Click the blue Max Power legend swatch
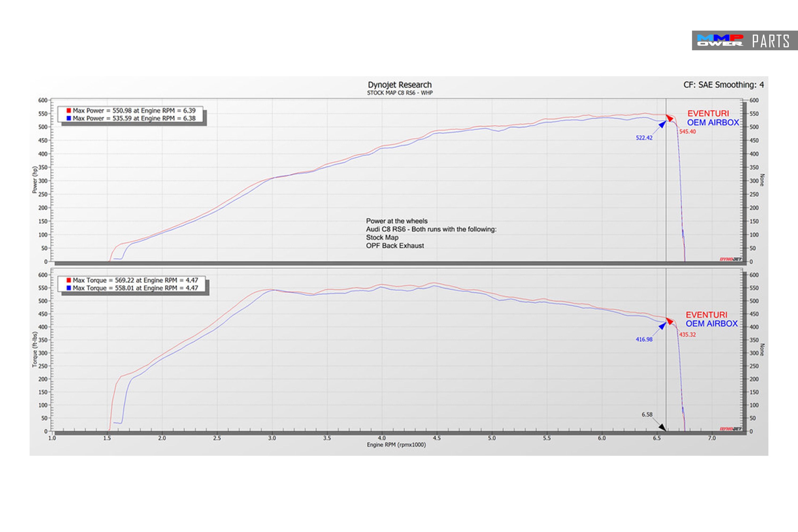 click(69, 118)
